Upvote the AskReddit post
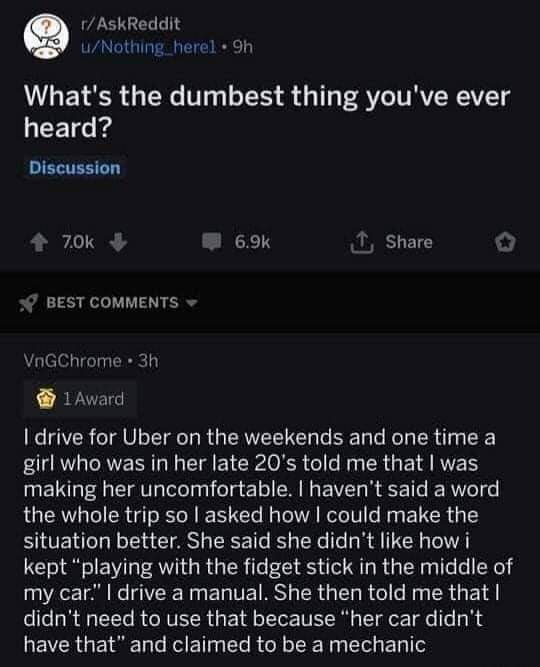This screenshot has height=667, width=540. pos(40,242)
